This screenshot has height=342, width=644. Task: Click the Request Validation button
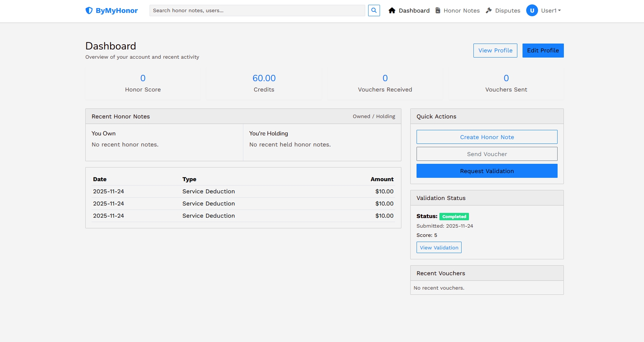487,171
